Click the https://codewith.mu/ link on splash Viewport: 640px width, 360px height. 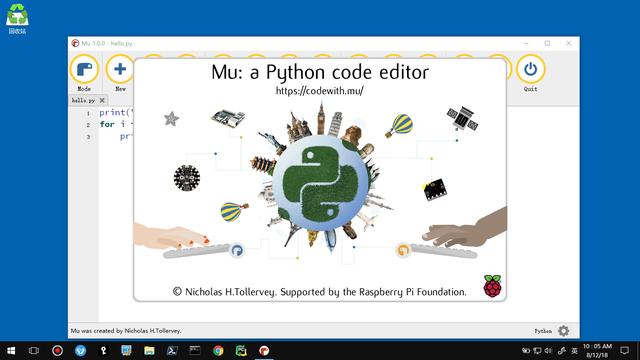pos(320,91)
